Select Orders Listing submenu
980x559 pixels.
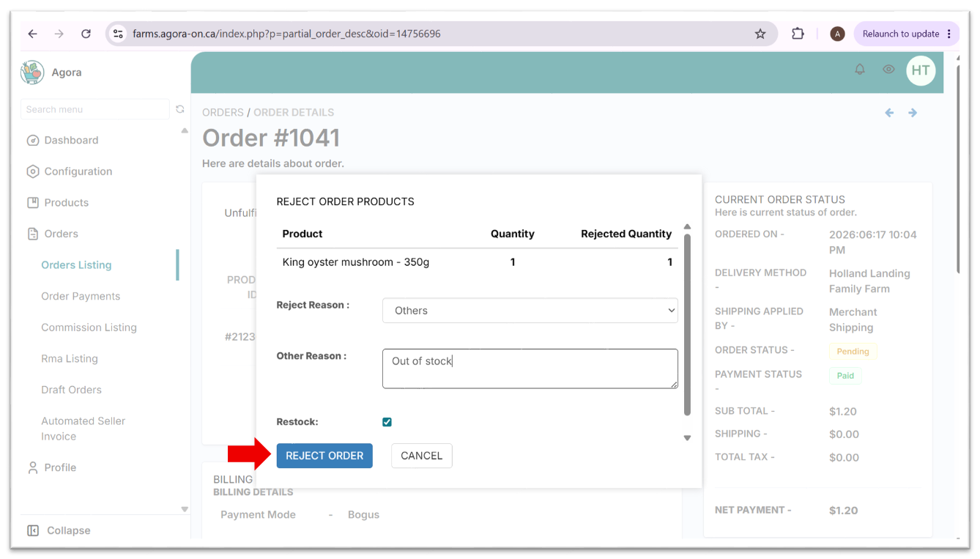(x=76, y=265)
